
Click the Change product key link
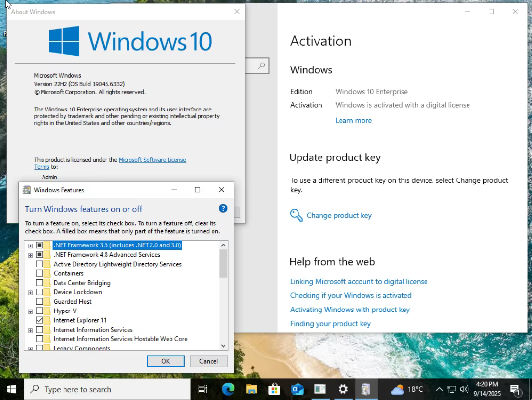pos(339,215)
